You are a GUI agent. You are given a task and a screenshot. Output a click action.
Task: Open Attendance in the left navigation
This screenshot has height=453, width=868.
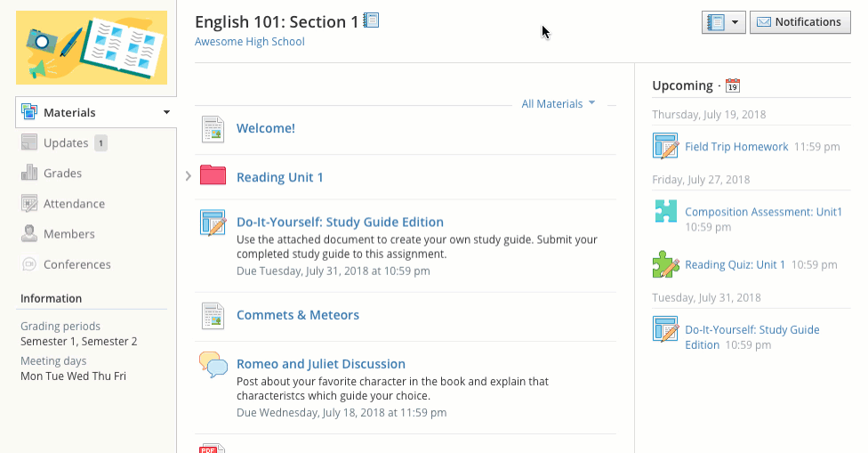[x=74, y=204]
